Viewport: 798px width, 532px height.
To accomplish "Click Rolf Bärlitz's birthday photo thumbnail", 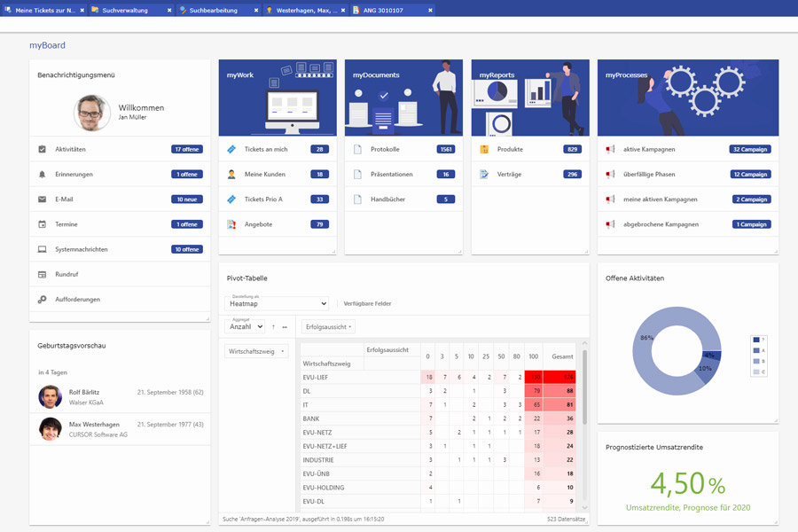I will pos(51,396).
